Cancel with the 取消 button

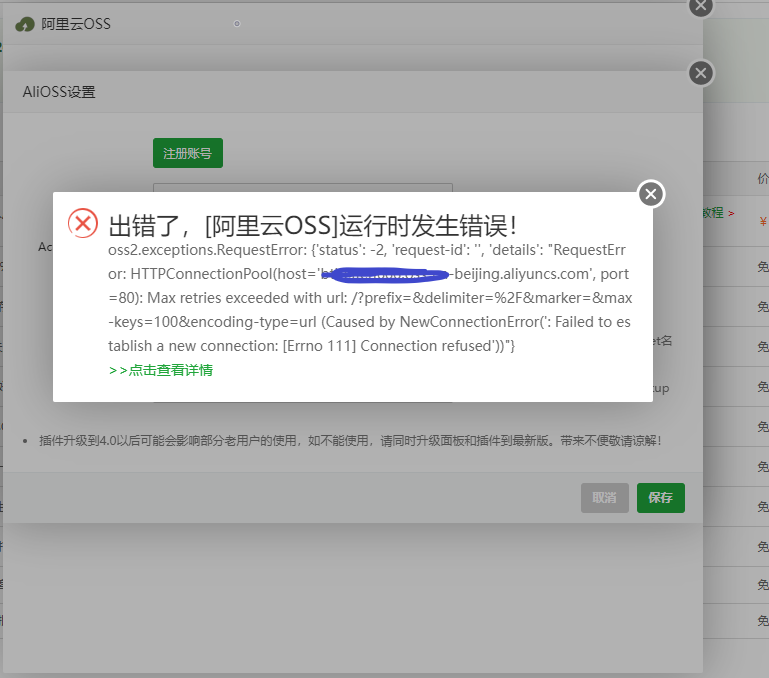pos(605,498)
